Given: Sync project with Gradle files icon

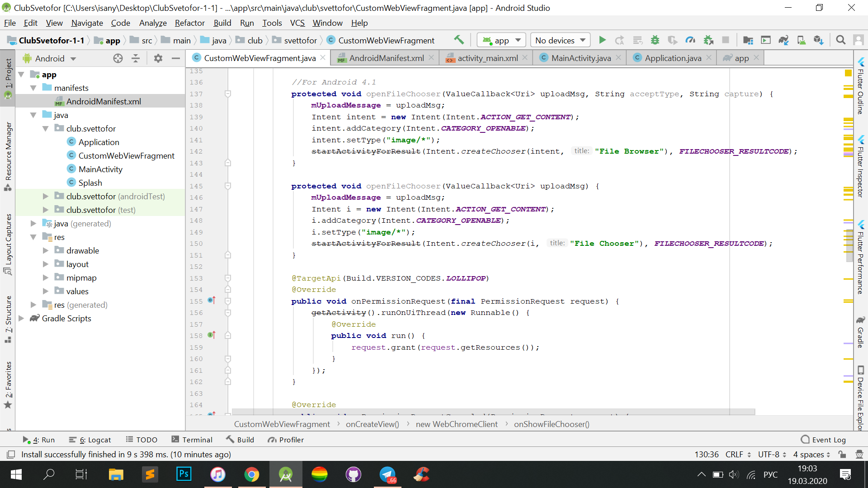Looking at the screenshot, I should click(783, 40).
